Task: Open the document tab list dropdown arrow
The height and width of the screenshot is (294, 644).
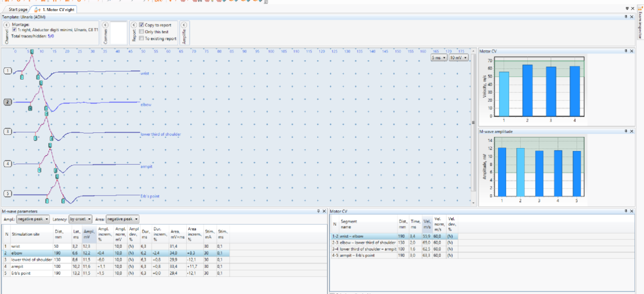Action: pyautogui.click(x=627, y=9)
